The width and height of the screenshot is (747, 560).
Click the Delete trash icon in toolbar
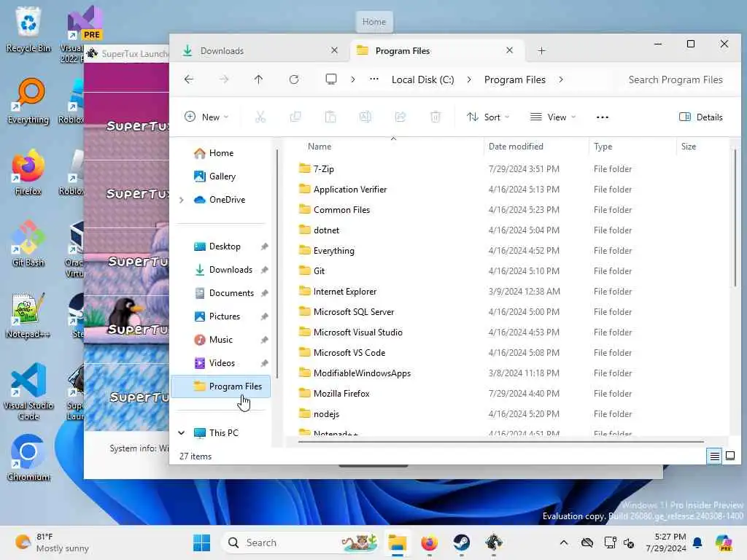click(436, 117)
